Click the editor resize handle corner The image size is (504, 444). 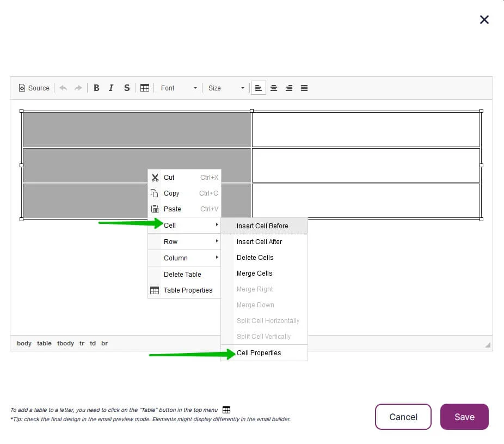click(x=488, y=345)
